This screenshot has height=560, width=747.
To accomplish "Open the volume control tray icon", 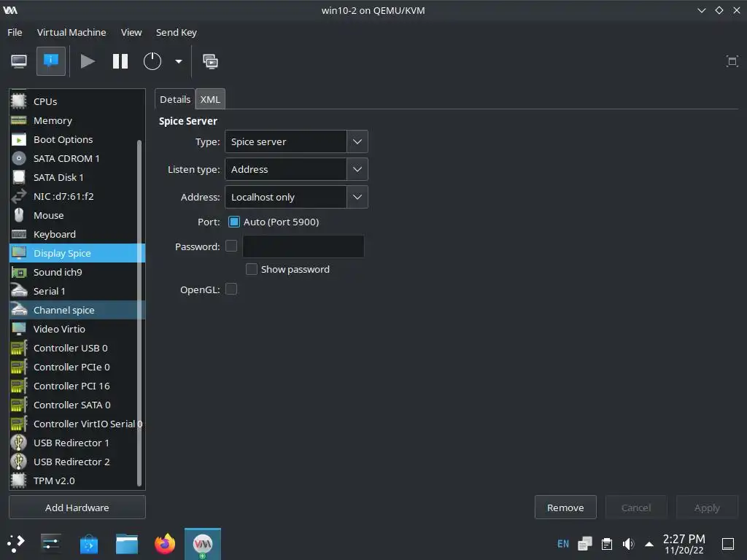I will (x=628, y=544).
